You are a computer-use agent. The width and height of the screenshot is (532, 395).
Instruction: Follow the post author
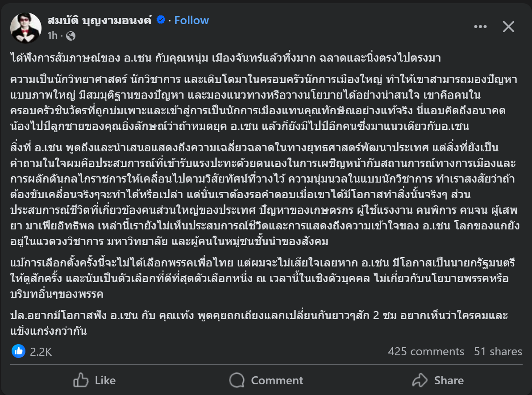click(x=191, y=20)
